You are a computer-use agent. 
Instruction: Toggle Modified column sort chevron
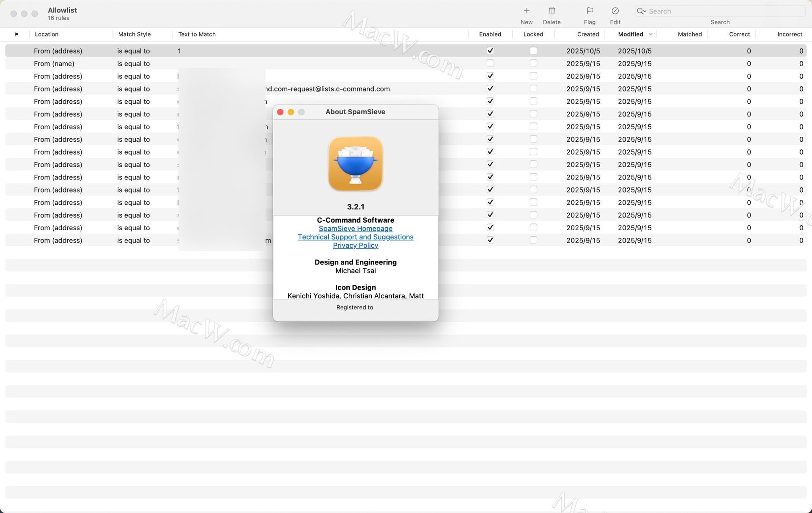(x=650, y=34)
